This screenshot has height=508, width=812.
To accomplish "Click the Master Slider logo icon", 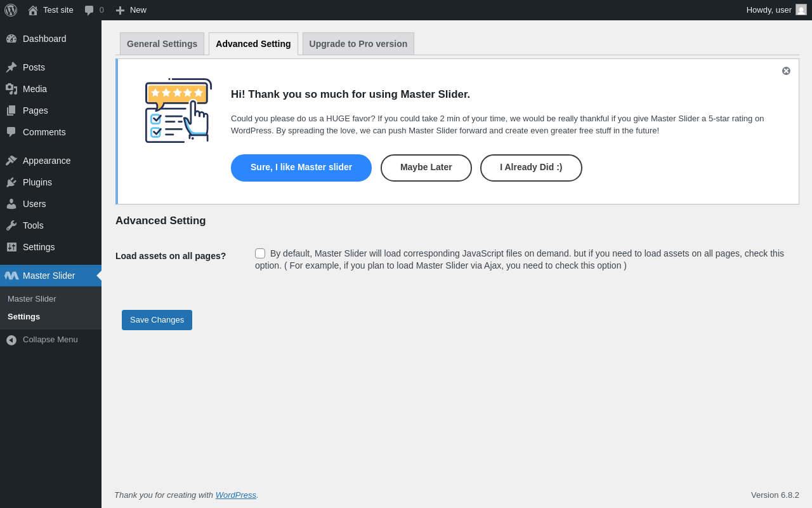I will point(11,276).
